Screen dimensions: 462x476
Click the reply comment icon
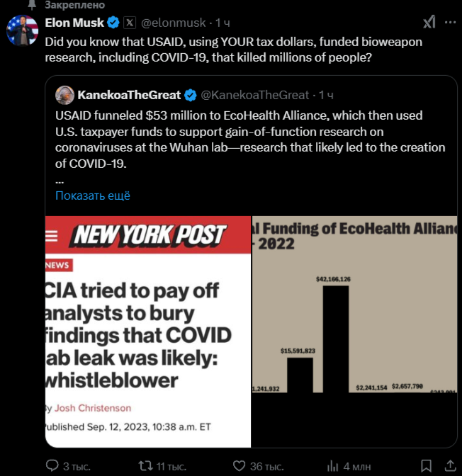tap(52, 466)
